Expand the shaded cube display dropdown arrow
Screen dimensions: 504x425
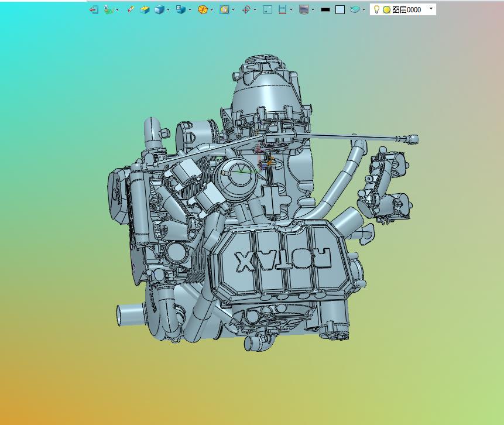(x=168, y=9)
